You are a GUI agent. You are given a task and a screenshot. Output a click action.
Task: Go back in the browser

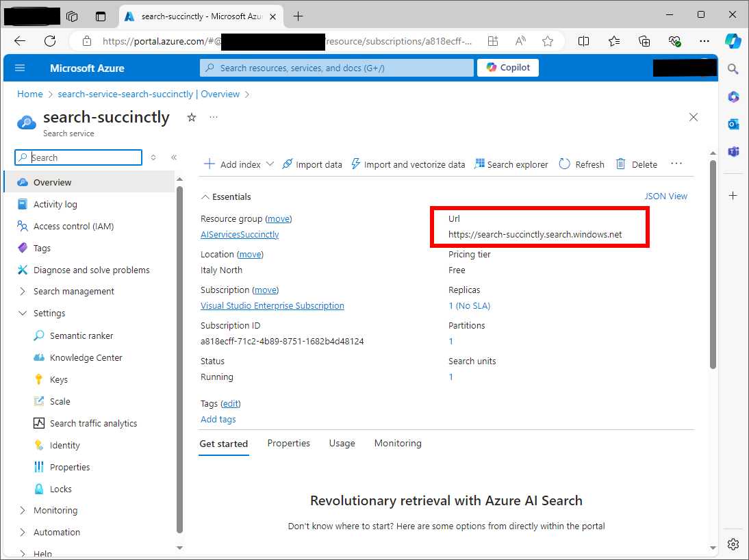(20, 41)
